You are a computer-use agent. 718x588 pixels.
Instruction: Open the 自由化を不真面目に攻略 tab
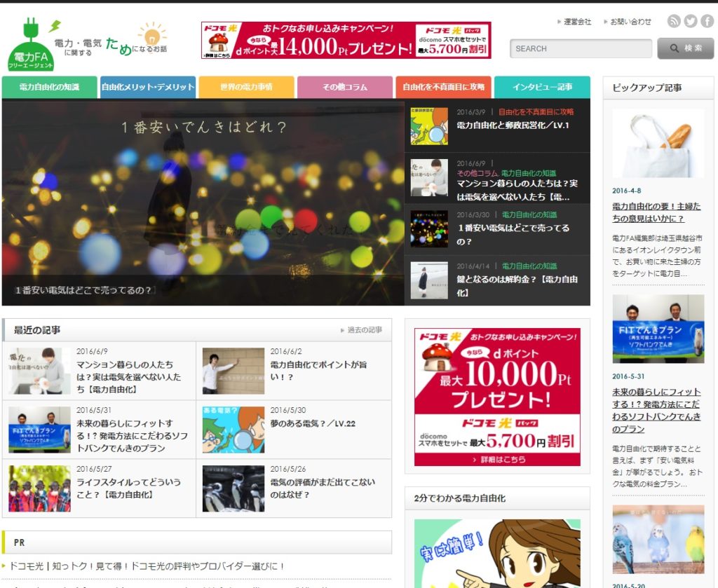tap(444, 88)
